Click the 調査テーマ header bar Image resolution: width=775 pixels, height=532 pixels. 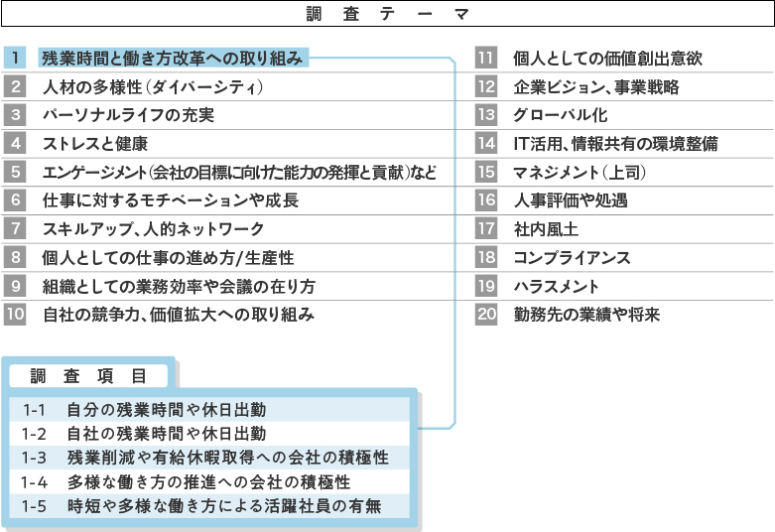[387, 15]
